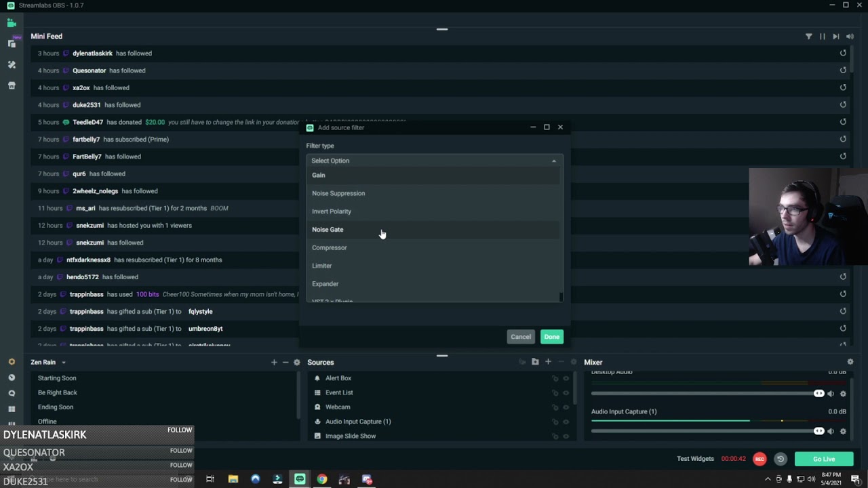Replay alert for hendo5172 follow
Image resolution: width=868 pixels, height=488 pixels.
[843, 277]
